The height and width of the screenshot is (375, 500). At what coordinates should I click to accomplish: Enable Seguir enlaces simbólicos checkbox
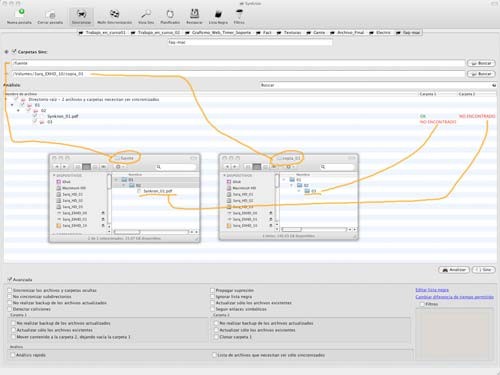click(x=213, y=309)
